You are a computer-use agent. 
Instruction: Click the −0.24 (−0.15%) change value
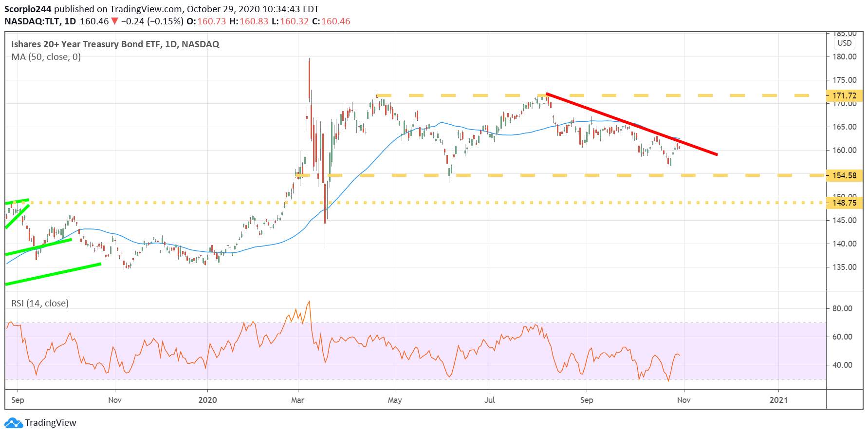tap(152, 21)
